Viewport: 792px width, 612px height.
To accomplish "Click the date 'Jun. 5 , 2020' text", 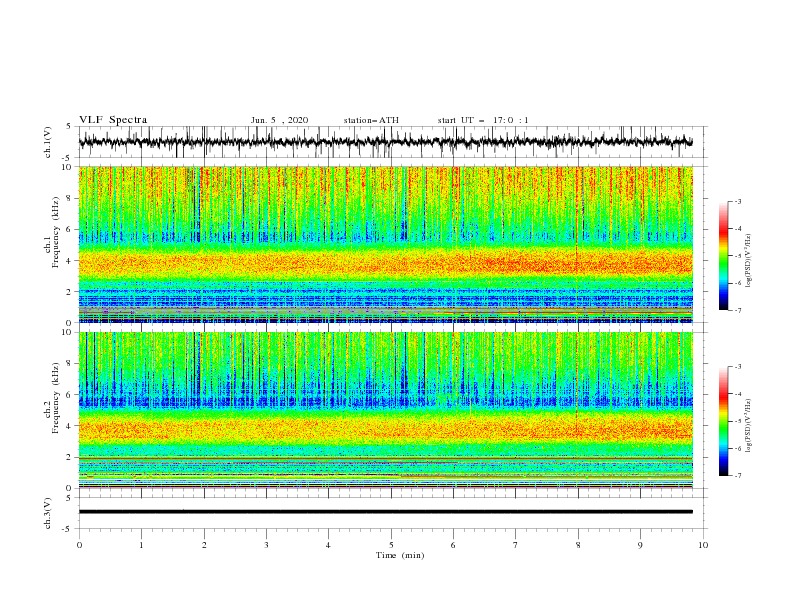I will coord(279,120).
